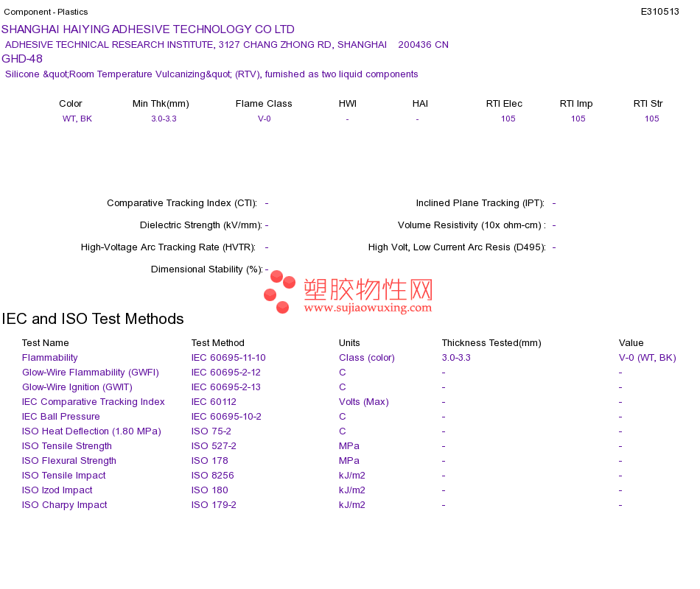This screenshot has height=589, width=700.
Task: Click the Volume Resistivity (10x ohm-cm) label
Action: coord(472,225)
